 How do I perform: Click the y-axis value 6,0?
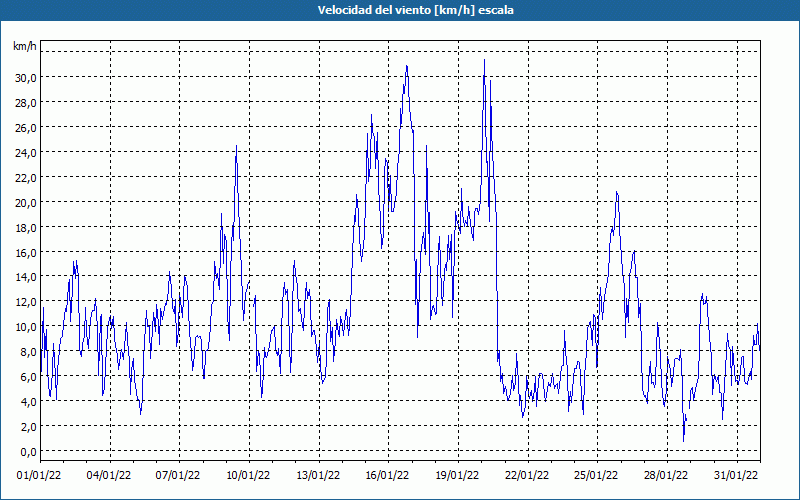tap(29, 377)
